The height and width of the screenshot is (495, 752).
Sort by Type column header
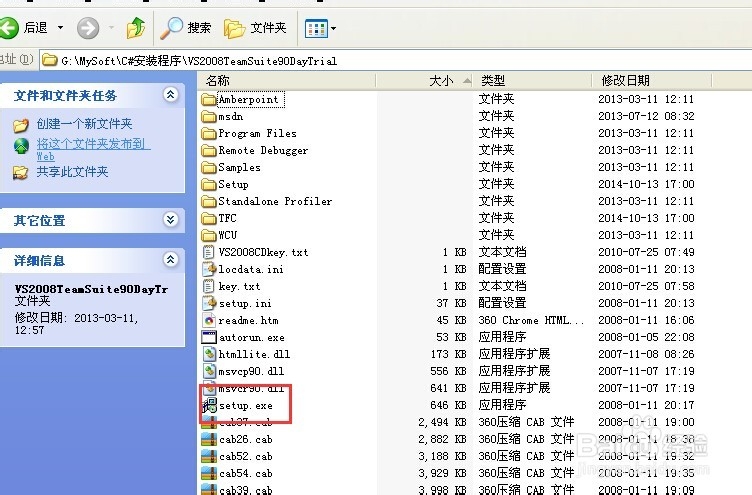click(532, 81)
